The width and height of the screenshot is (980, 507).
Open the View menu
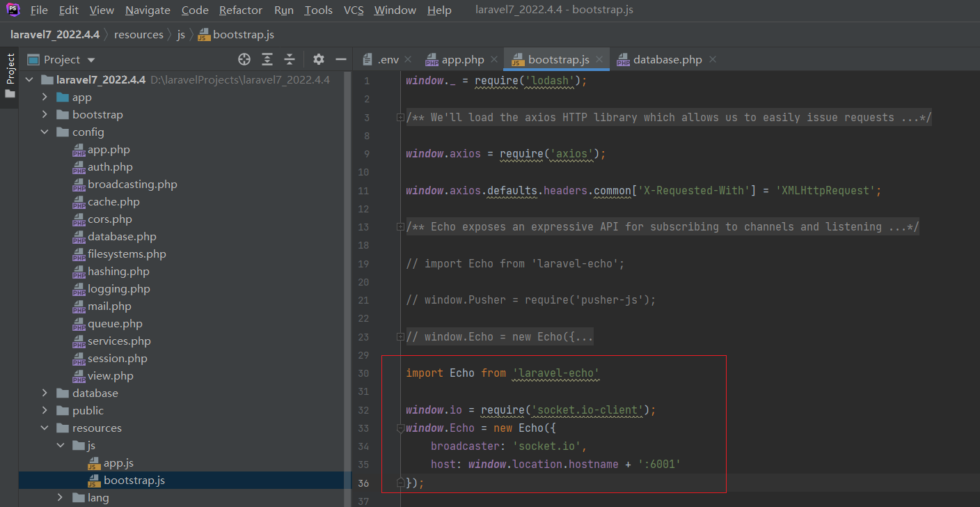coord(102,10)
